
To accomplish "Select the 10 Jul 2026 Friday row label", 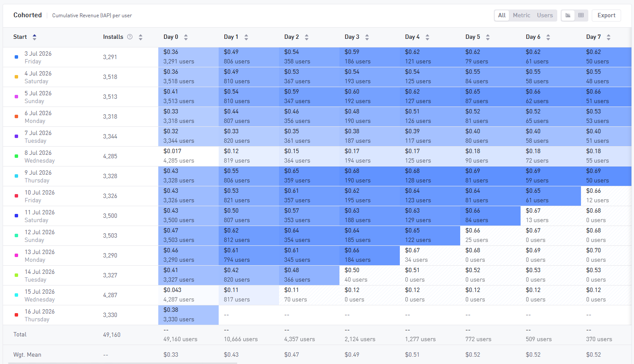I will (40, 196).
